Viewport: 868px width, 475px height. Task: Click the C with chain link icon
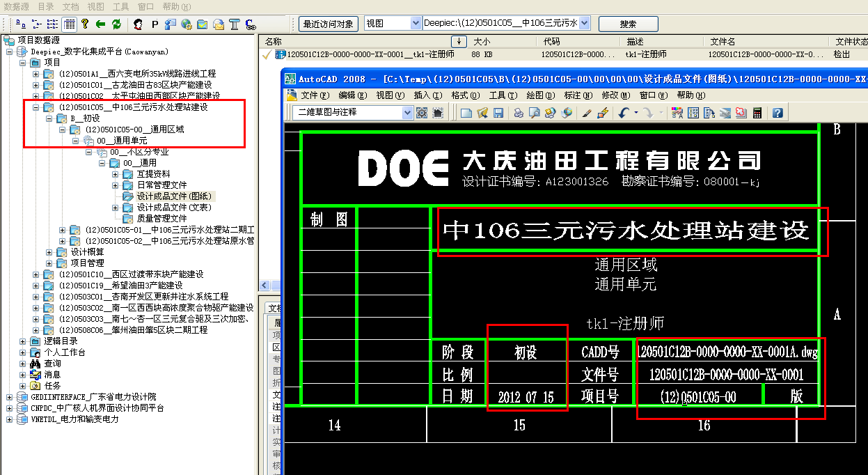(251, 24)
